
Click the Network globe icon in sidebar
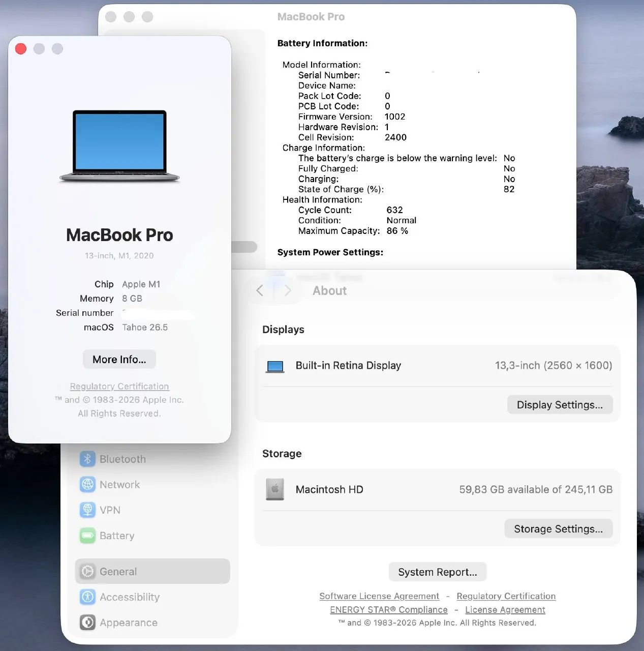tap(87, 484)
